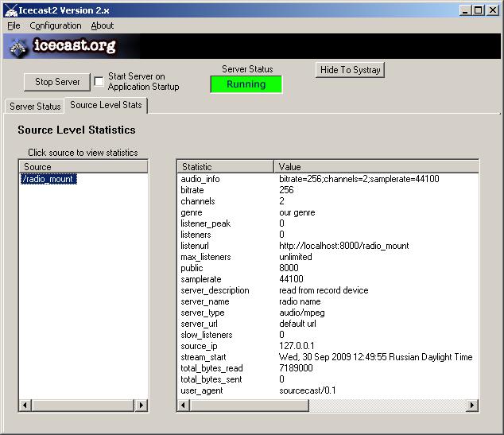Click statistics list right scroll arrow
The image size is (504, 435).
(472, 405)
